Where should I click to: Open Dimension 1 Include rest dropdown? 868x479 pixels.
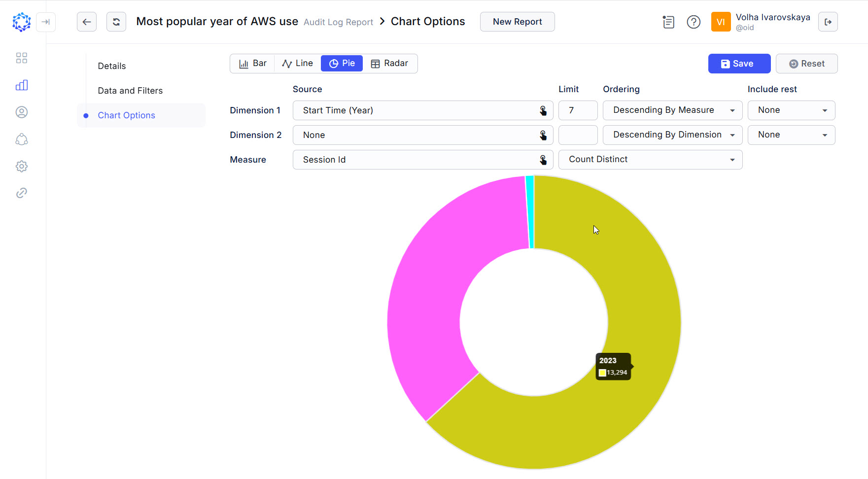(x=791, y=110)
